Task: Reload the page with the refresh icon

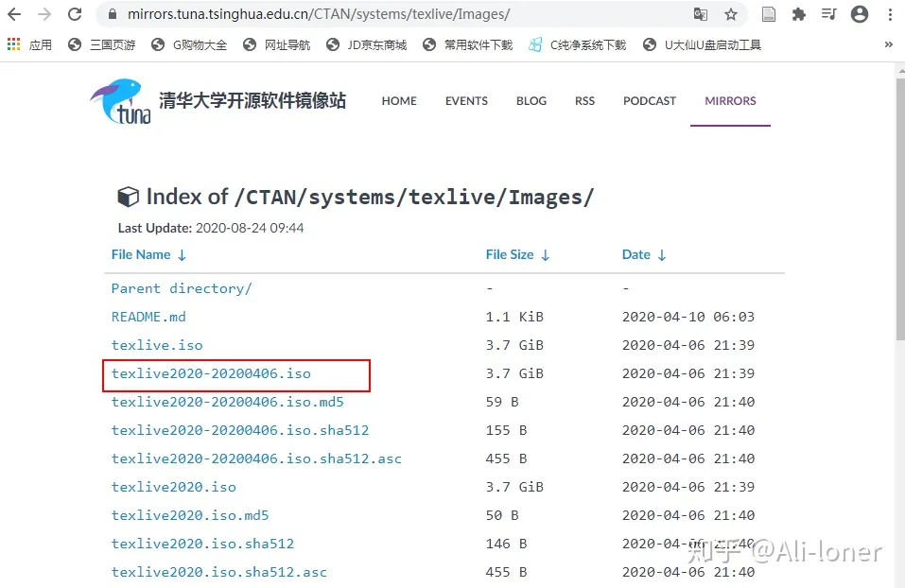Action: point(75,14)
